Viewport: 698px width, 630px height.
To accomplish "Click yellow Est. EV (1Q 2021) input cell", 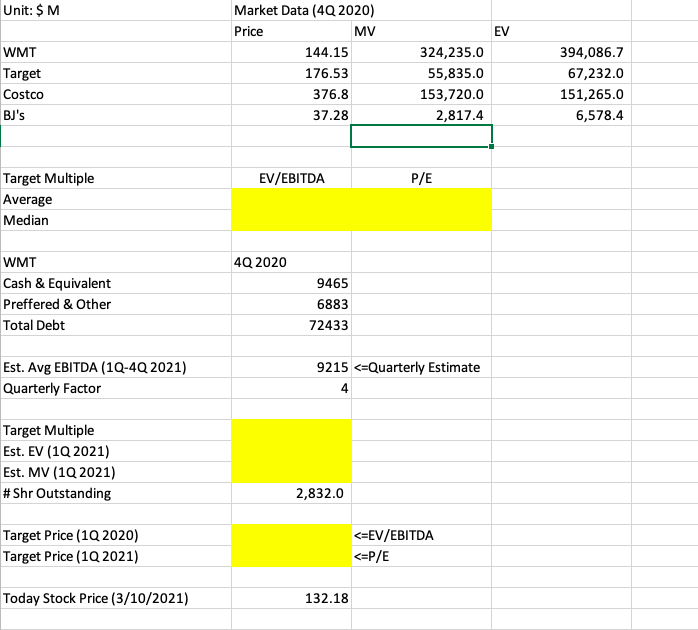I will point(291,451).
